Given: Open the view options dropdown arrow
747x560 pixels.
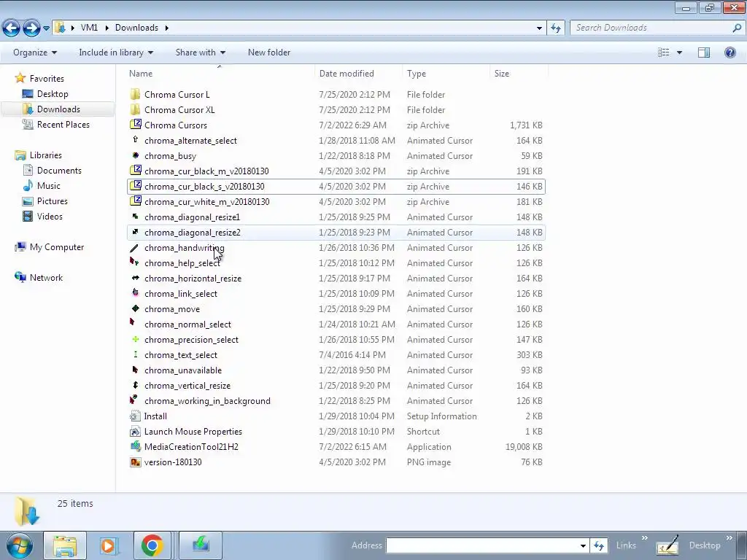Looking at the screenshot, I should [x=679, y=52].
